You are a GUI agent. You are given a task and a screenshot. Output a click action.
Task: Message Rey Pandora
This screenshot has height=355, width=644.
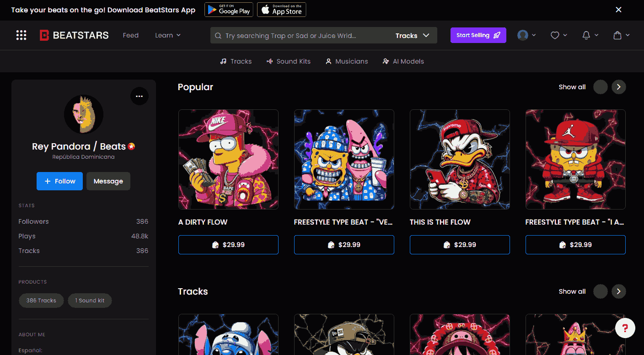tap(108, 181)
